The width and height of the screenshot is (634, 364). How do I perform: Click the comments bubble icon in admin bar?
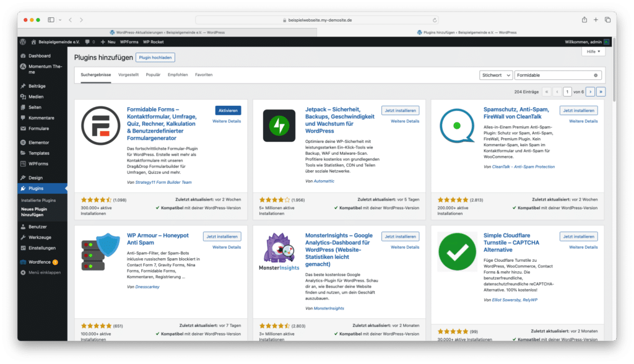point(88,41)
